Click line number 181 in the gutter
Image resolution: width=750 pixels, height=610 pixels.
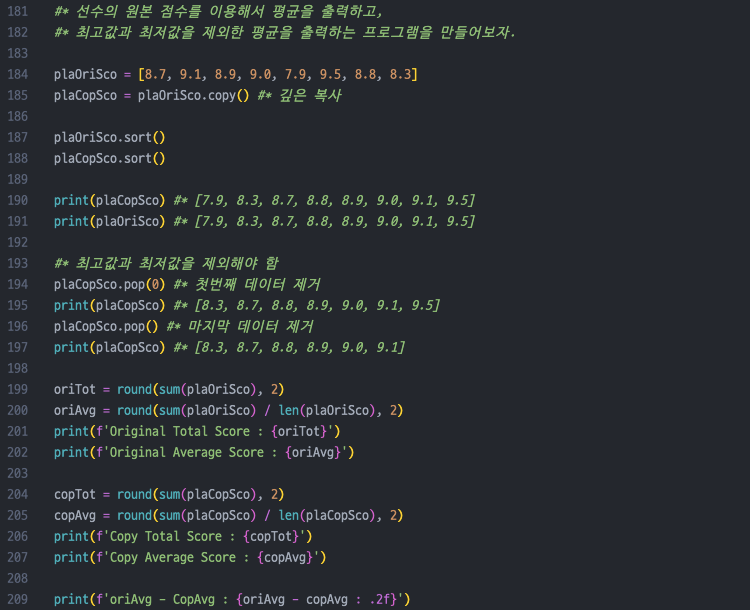pyautogui.click(x=18, y=11)
